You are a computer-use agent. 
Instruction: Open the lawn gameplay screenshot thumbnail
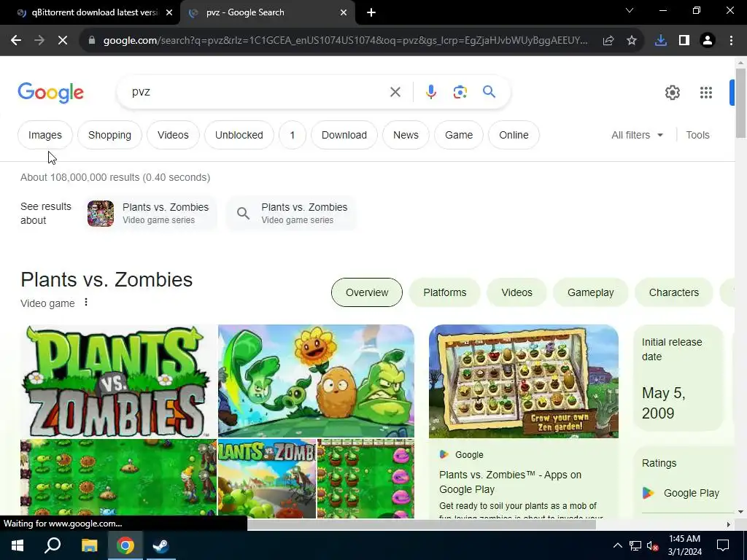[118, 478]
